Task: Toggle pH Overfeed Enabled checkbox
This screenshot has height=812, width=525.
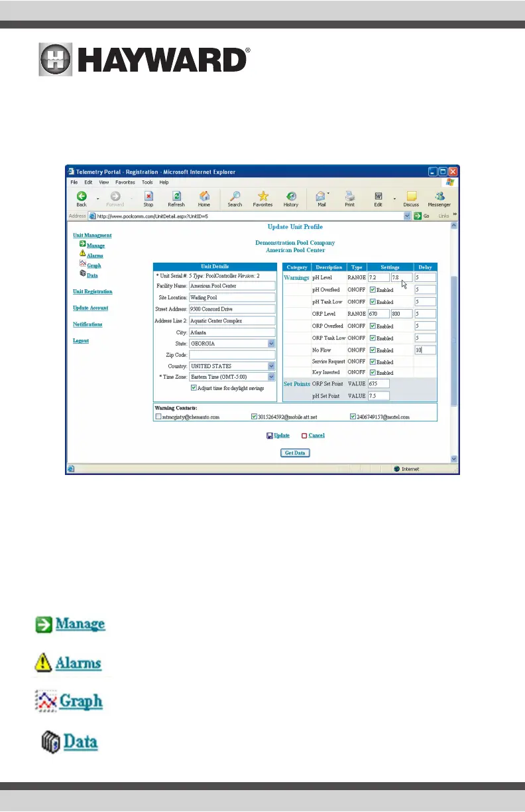Action: point(373,290)
